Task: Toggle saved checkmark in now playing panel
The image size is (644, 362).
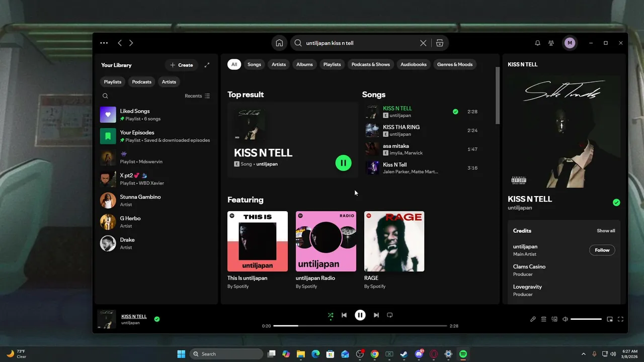Action: (x=616, y=203)
